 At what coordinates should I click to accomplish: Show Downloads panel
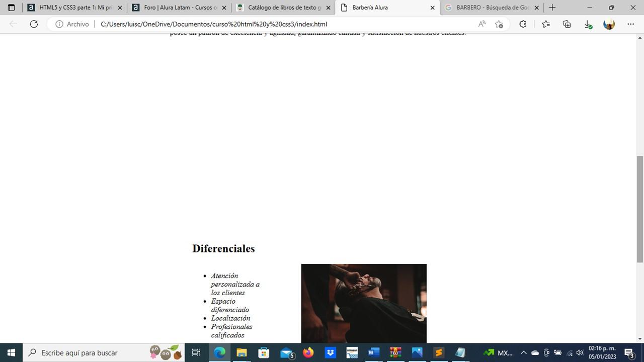(x=588, y=24)
